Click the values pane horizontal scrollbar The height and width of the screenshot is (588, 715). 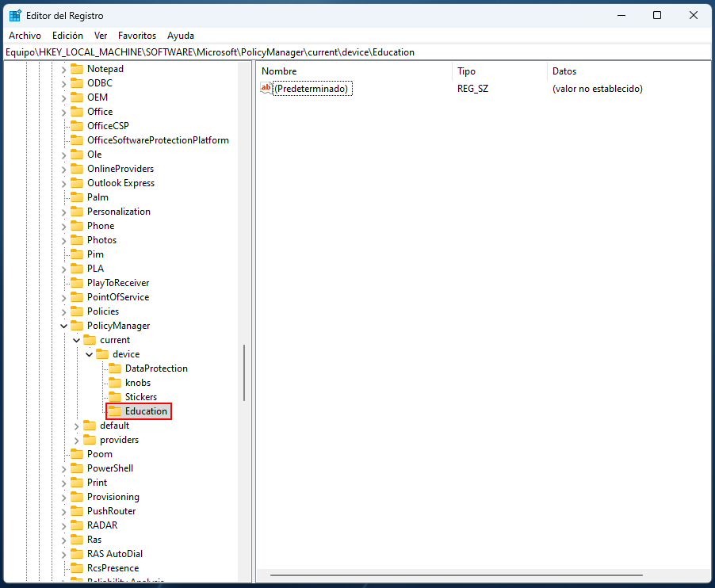456,575
